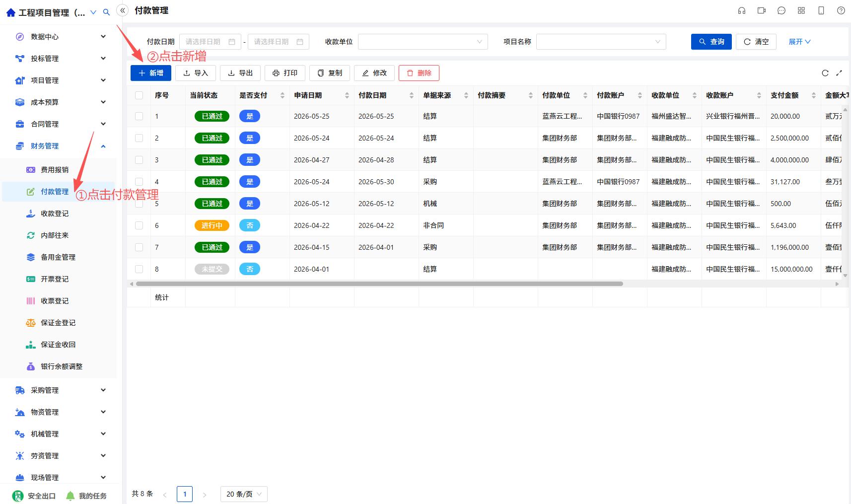Viewport: 851px width, 504px height.
Task: Expand the 项目管理 menu chevron
Action: pyautogui.click(x=103, y=80)
